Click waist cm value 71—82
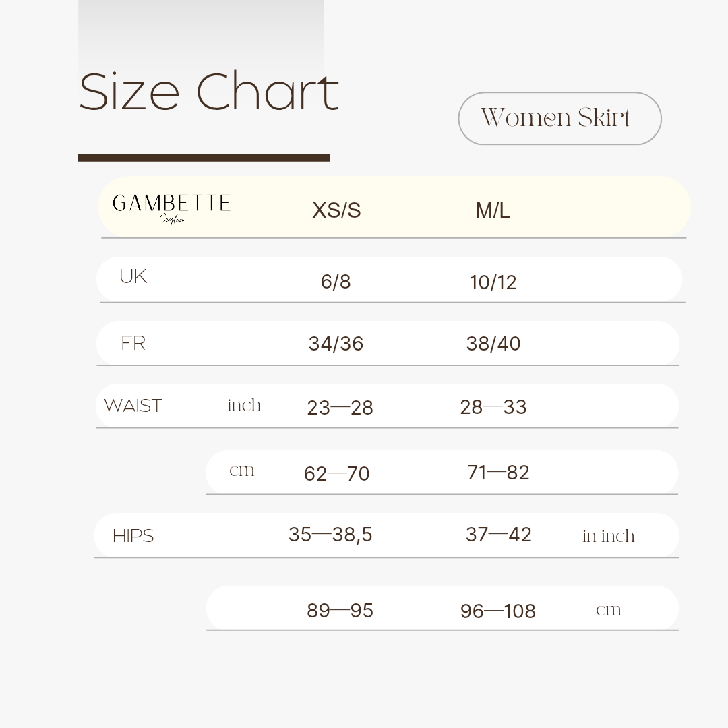The height and width of the screenshot is (728, 728). tap(498, 473)
